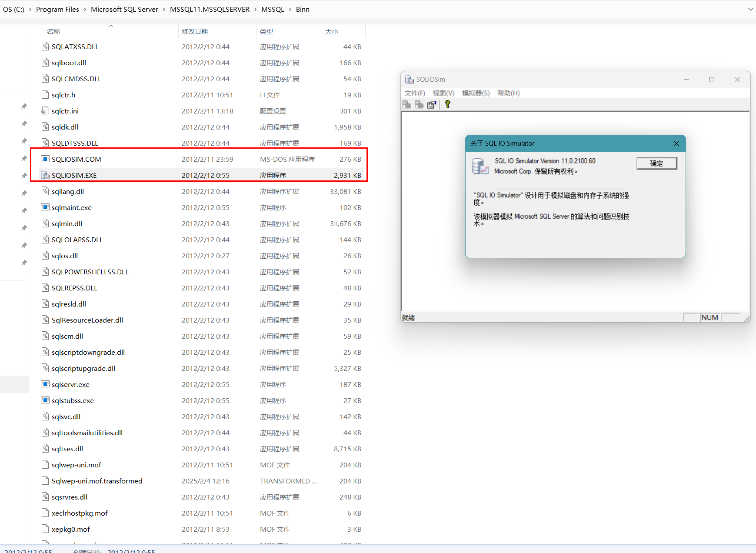Click the database icon in the About dialog
The width and height of the screenshot is (756, 553).
click(480, 166)
